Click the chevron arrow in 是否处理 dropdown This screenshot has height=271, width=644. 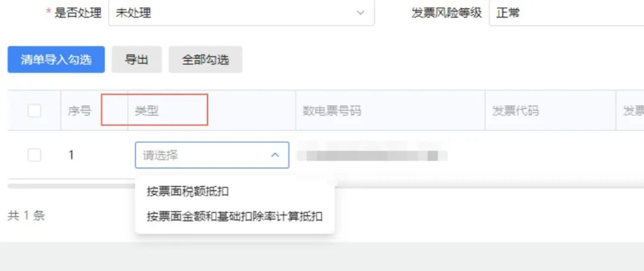pos(360,13)
